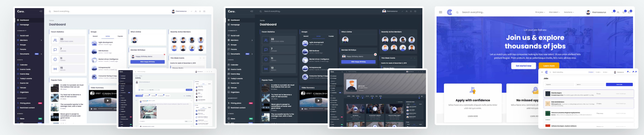The width and height of the screenshot is (644, 135).
Task: Open the Calendar item in light sidebar
Action: click(x=24, y=65)
